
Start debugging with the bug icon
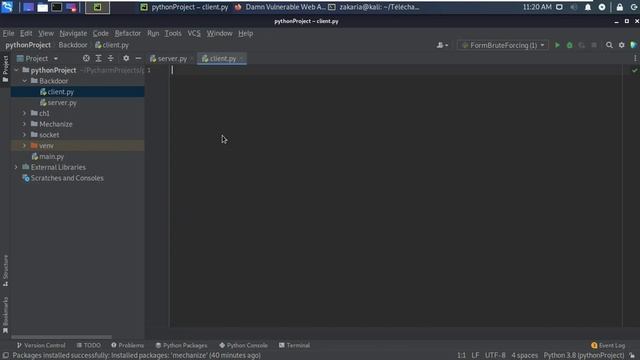pyautogui.click(x=569, y=45)
